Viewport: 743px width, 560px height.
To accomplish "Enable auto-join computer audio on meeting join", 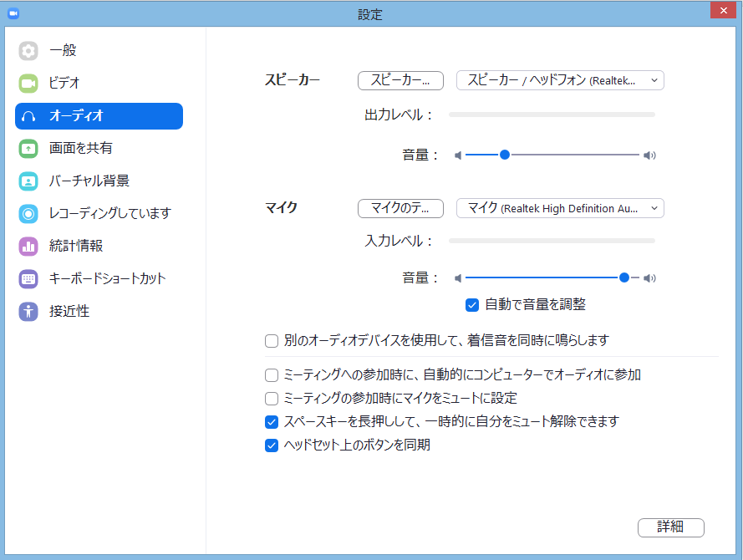I will click(272, 375).
